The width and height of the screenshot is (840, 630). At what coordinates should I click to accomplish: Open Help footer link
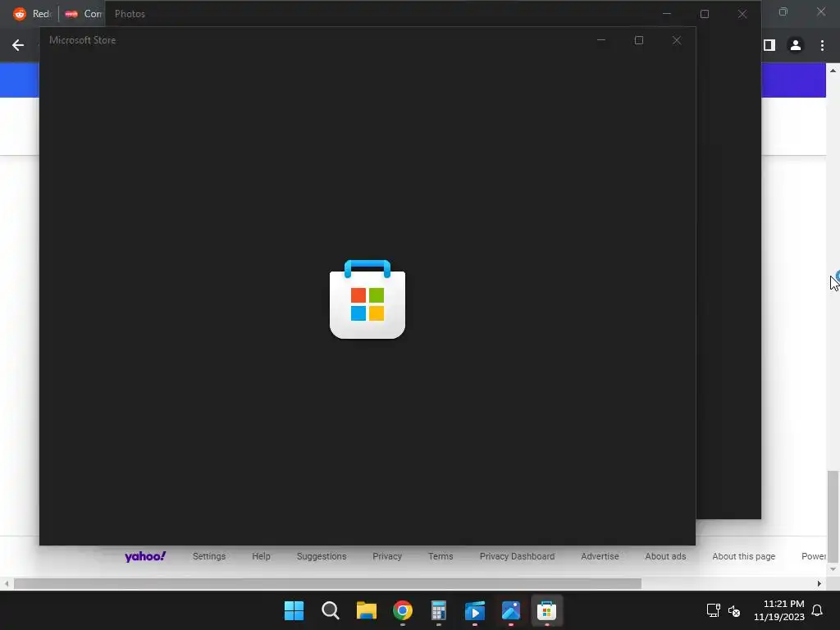[x=261, y=556]
